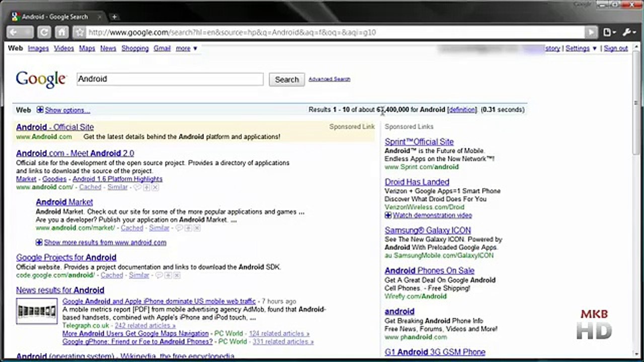Click the browser back arrow button
644x362 pixels.
[14, 32]
